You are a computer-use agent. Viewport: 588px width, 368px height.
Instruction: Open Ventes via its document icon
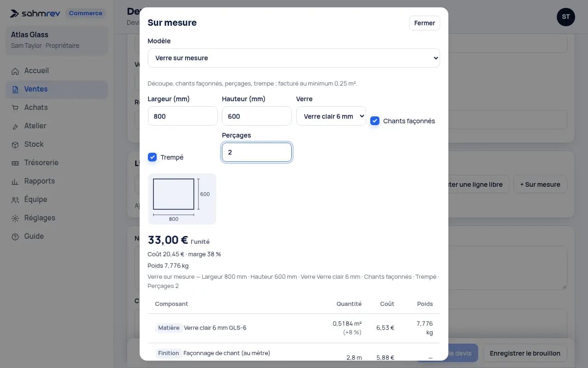[x=15, y=89]
